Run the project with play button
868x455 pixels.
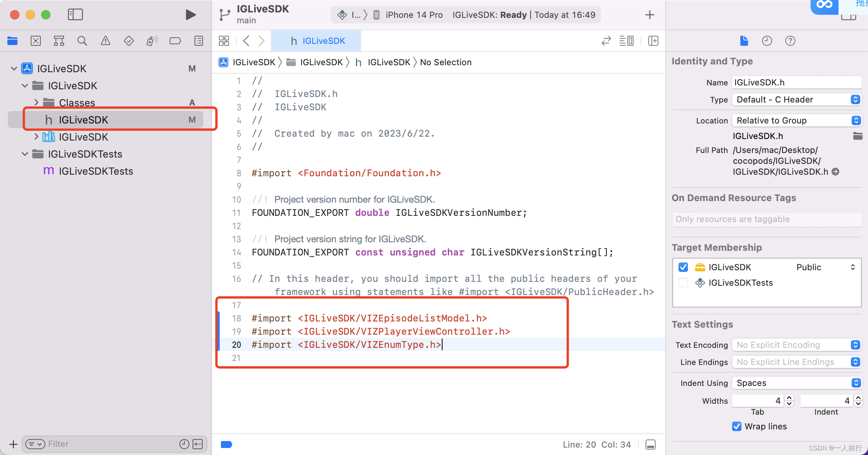190,15
